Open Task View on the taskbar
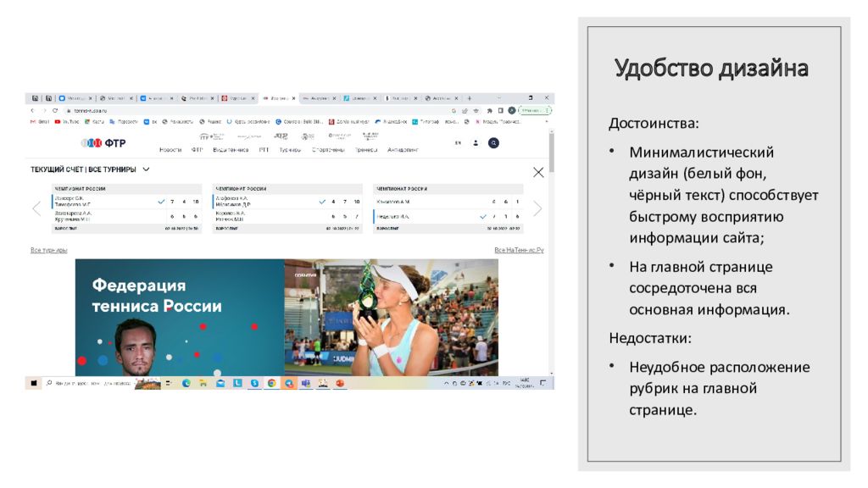Screen dimensions: 868x488 coord(169,383)
